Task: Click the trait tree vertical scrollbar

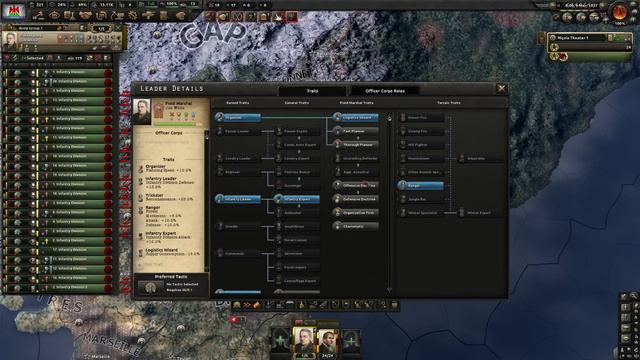Action: (x=389, y=201)
